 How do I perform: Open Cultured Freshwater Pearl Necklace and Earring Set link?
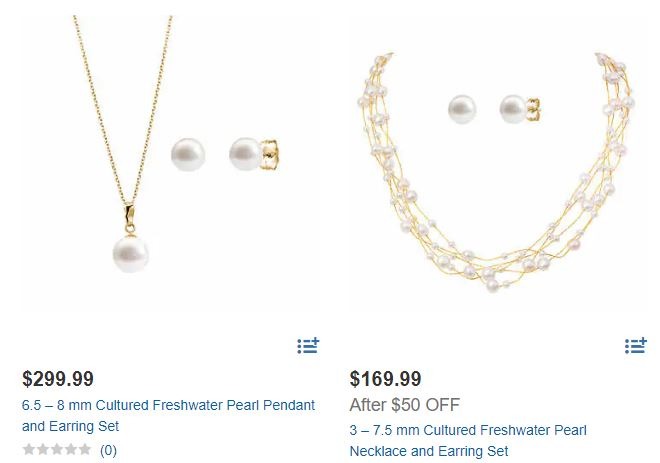[x=468, y=441]
